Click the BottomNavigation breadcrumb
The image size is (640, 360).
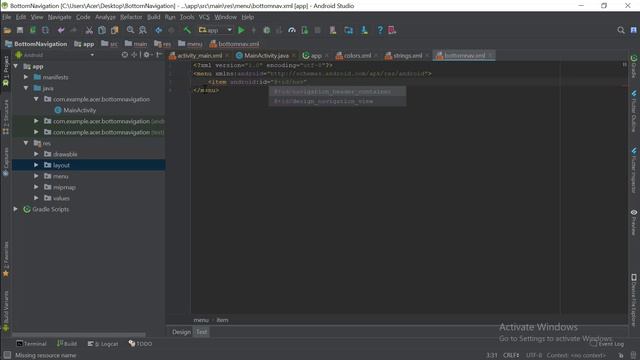coord(36,44)
